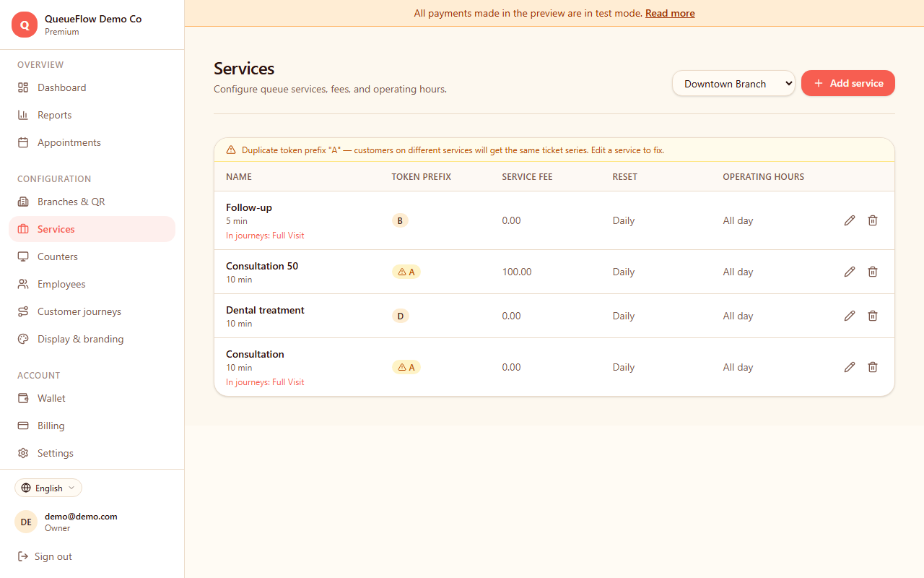This screenshot has height=578, width=924.
Task: Click Consultation's In journeys: Full Visit link
Action: pyautogui.click(x=265, y=382)
